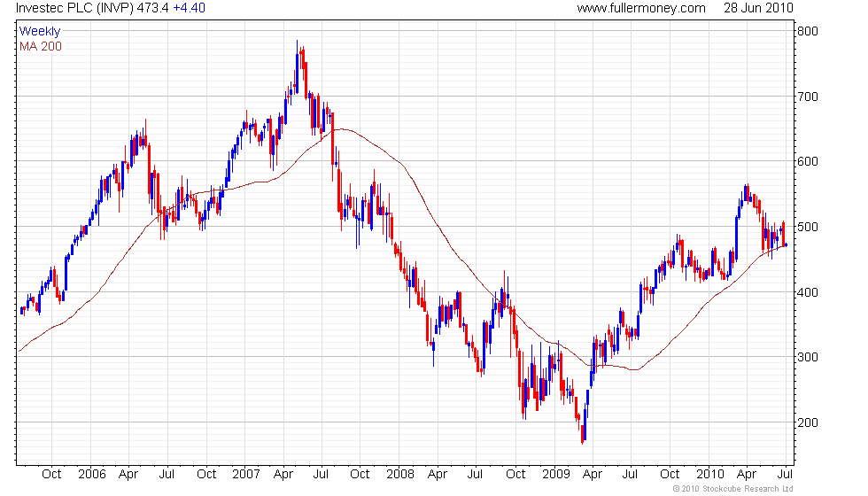
Task: Open the www.fullermoney.com label
Action: pyautogui.click(x=641, y=8)
